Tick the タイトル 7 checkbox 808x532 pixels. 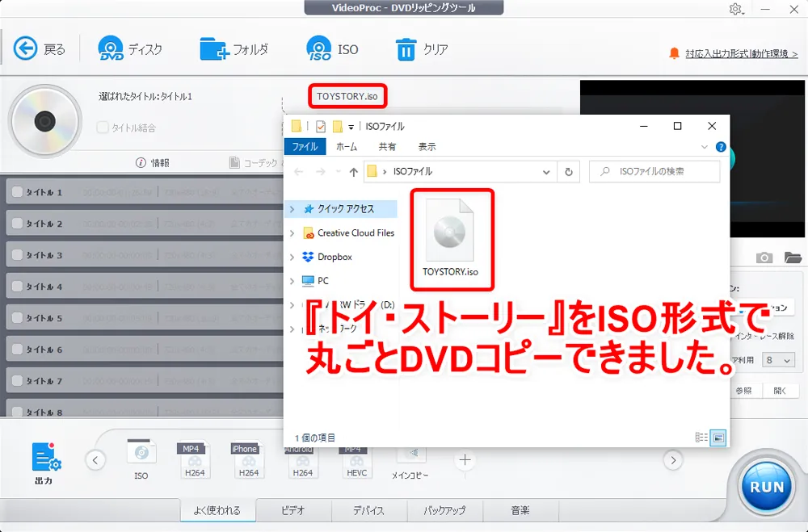[17, 380]
